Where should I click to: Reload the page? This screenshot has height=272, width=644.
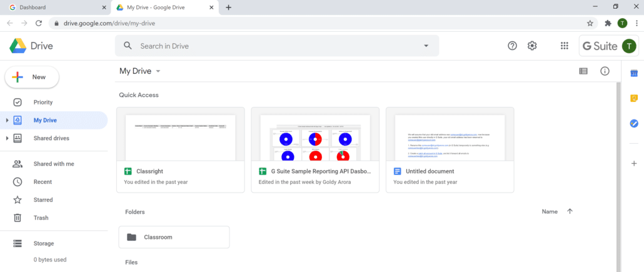(x=39, y=23)
